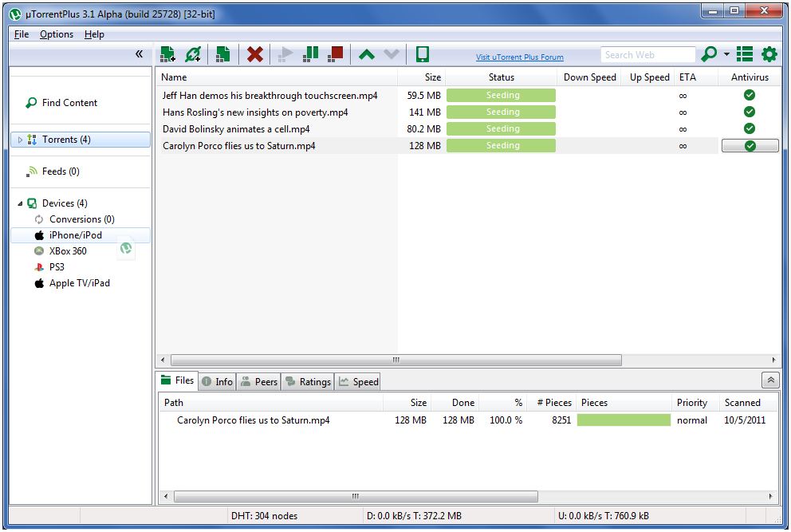
Task: Open the search provider dropdown arrow
Action: point(726,54)
